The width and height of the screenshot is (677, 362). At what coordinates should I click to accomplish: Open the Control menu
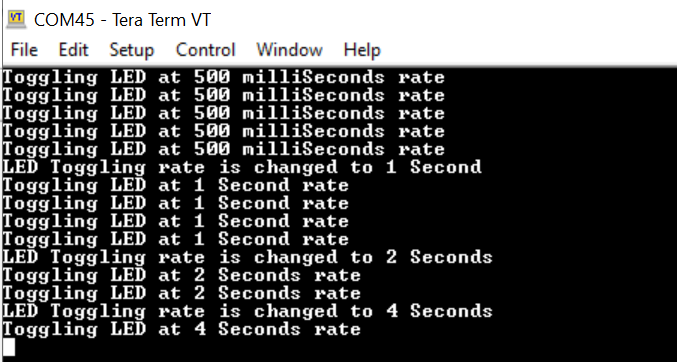(205, 50)
